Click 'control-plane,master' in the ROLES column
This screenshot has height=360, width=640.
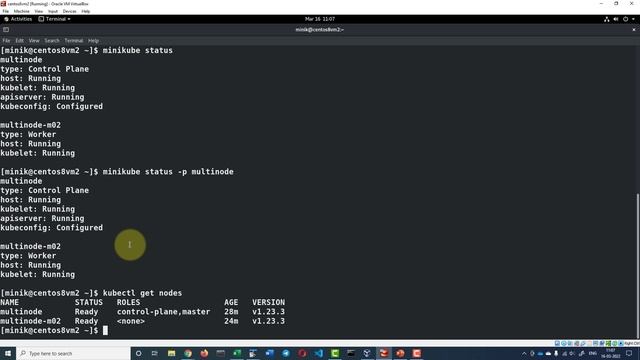click(x=163, y=311)
